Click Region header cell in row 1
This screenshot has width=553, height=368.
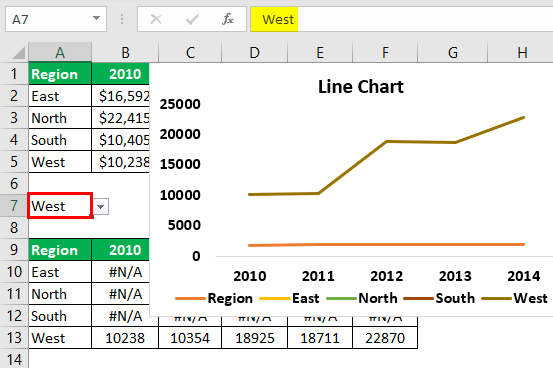(60, 74)
